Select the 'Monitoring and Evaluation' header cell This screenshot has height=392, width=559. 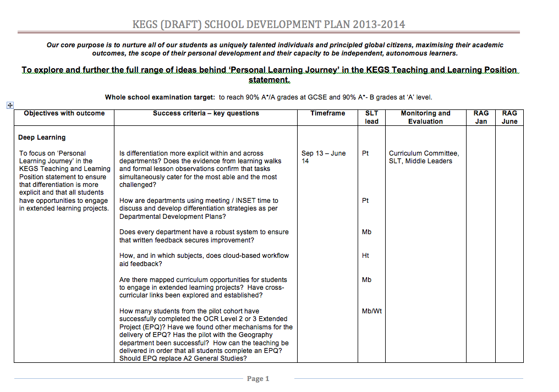tap(425, 117)
